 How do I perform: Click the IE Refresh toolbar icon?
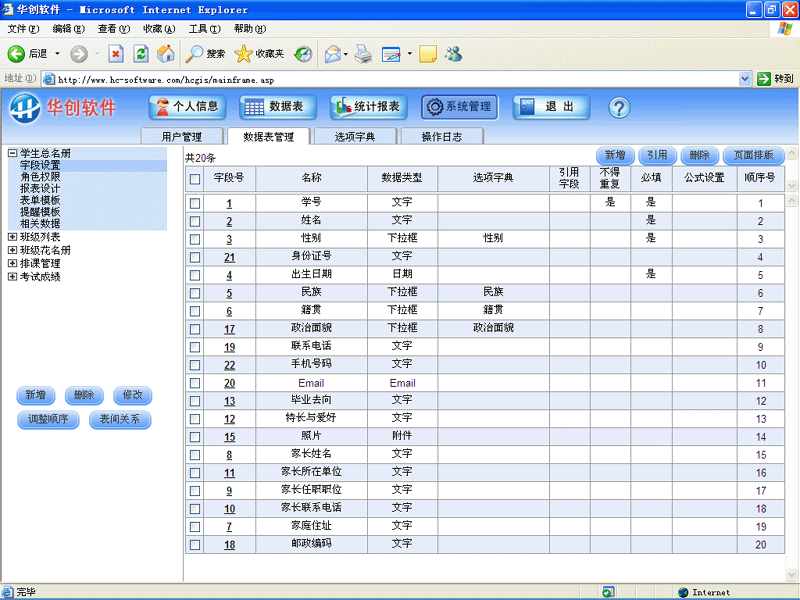tap(141, 53)
